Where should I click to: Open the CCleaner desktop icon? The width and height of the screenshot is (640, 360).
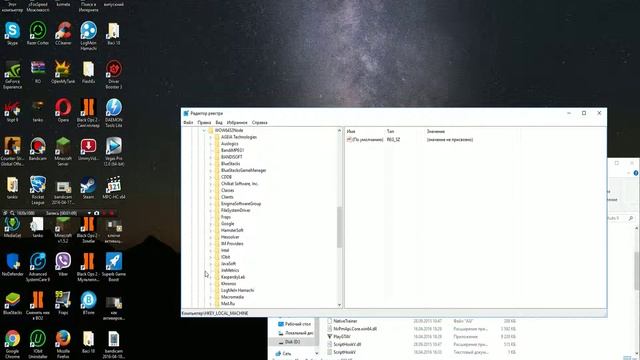[63, 33]
